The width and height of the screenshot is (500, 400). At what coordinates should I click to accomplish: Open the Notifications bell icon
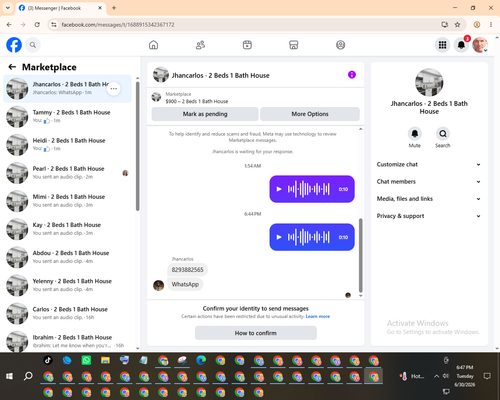click(461, 45)
